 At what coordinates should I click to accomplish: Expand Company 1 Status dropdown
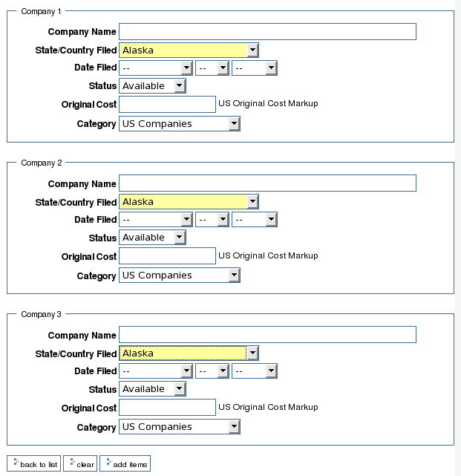(152, 86)
